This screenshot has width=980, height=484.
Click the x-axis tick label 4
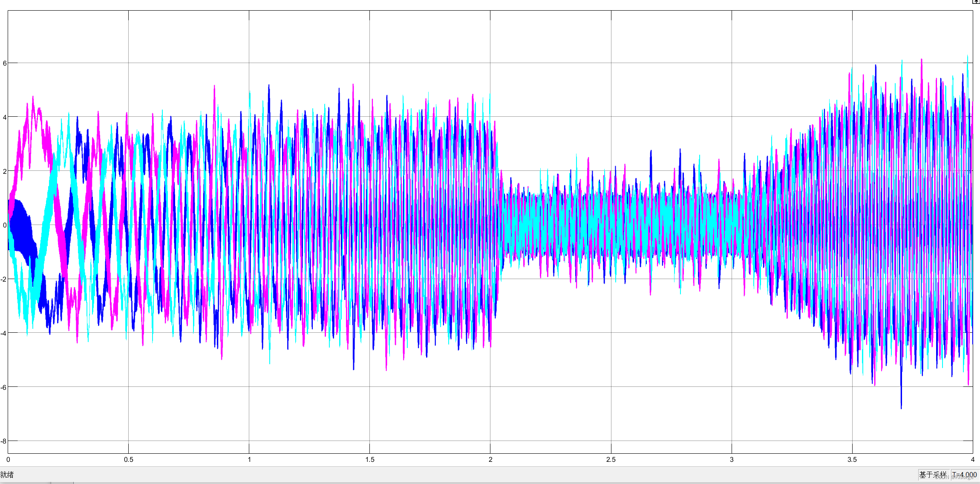tap(972, 460)
